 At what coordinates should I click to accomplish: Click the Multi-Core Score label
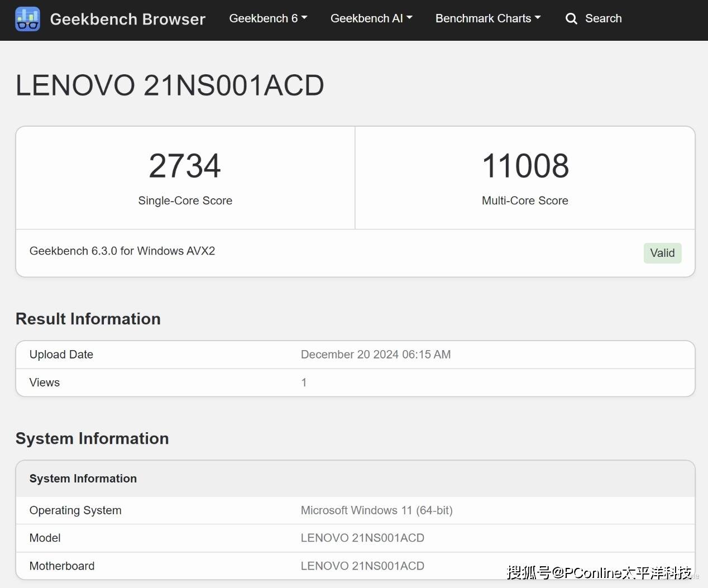click(x=525, y=200)
